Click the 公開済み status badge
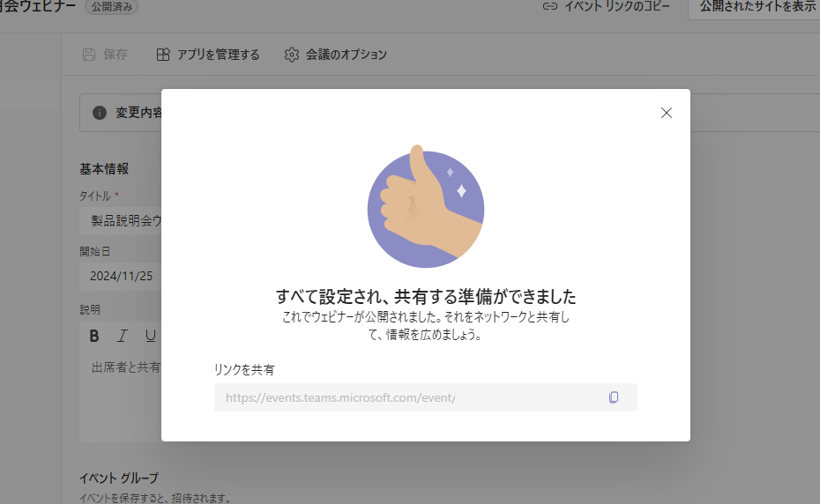The image size is (820, 504). coord(111,6)
